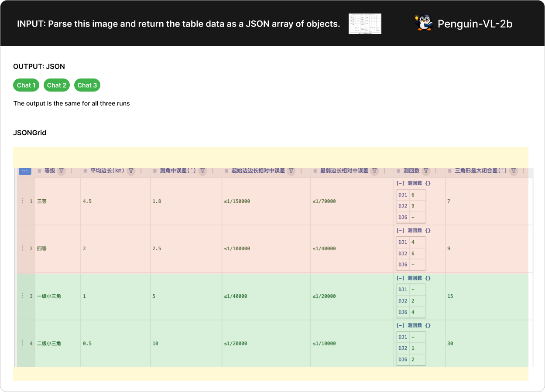The image size is (545, 392).
Task: Switch to the Chat 1 tab
Action: [x=26, y=85]
